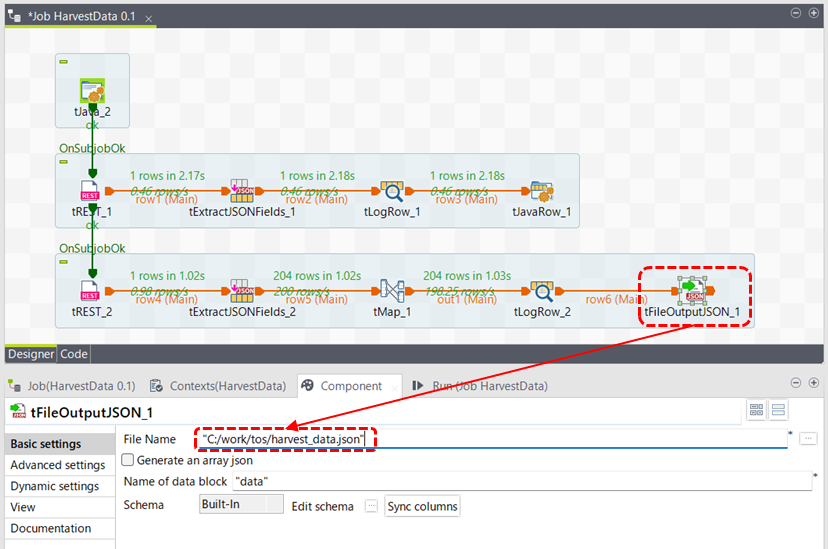Select the out1 (Main) connection label
The height and width of the screenshot is (549, 828).
coord(467,300)
